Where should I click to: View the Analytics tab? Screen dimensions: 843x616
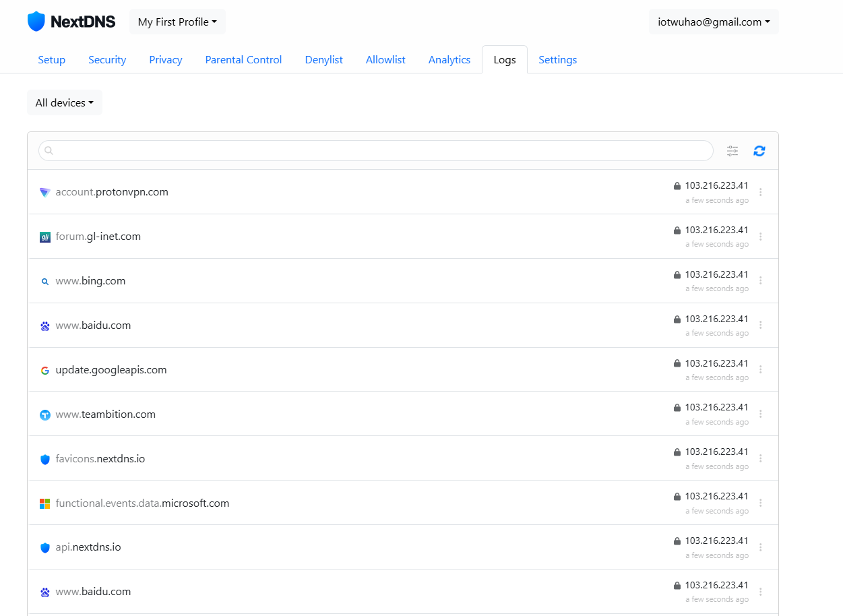[449, 59]
